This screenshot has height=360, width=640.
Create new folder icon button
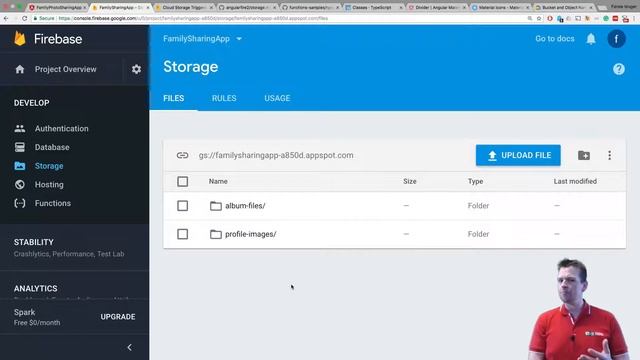(x=584, y=155)
